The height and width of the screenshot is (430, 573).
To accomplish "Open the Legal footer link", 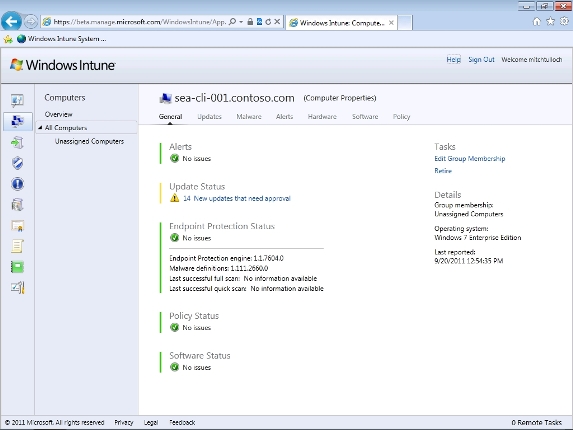I will click(151, 422).
